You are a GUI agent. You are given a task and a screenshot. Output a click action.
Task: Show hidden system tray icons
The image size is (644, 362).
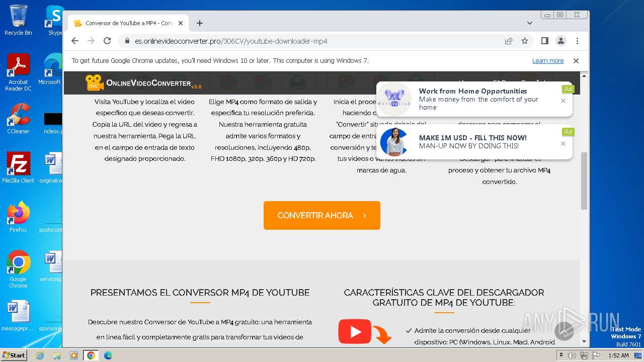[x=561, y=355]
